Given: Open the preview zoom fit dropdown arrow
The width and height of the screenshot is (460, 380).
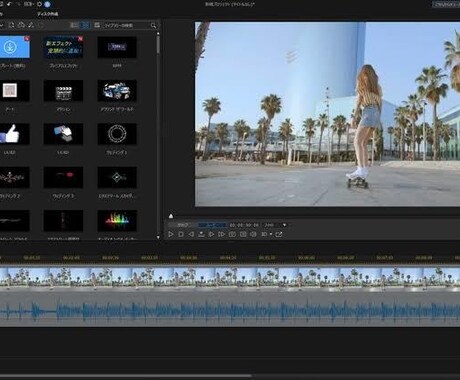Looking at the screenshot, I should pyautogui.click(x=284, y=225).
